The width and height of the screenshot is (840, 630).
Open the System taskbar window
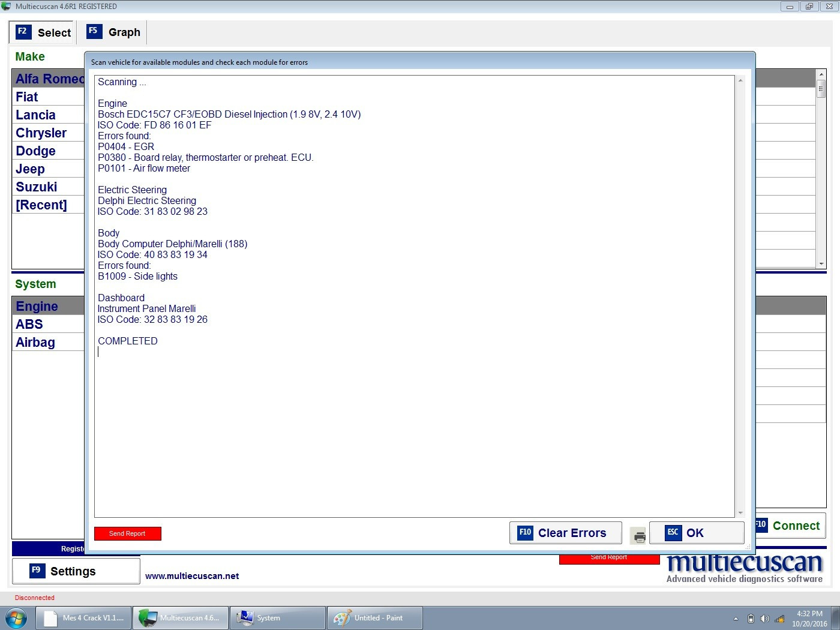(278, 618)
